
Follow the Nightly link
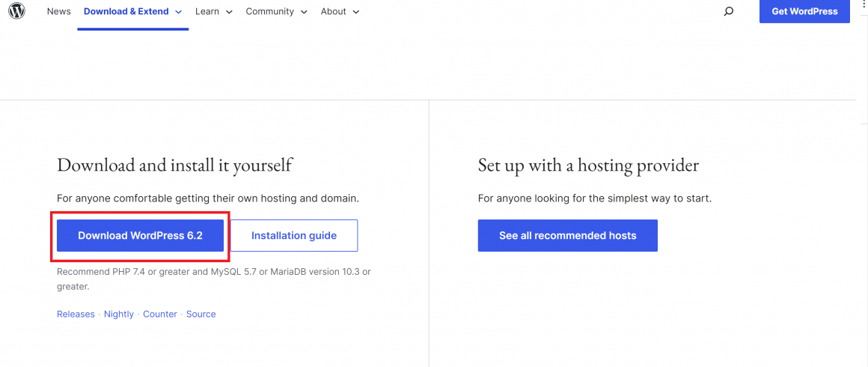[x=118, y=314]
